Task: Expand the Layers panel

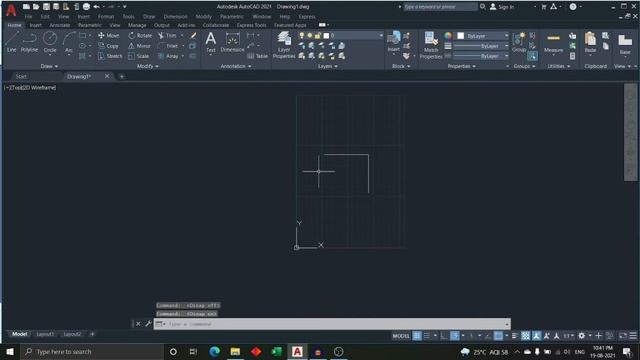Action: 327,66
